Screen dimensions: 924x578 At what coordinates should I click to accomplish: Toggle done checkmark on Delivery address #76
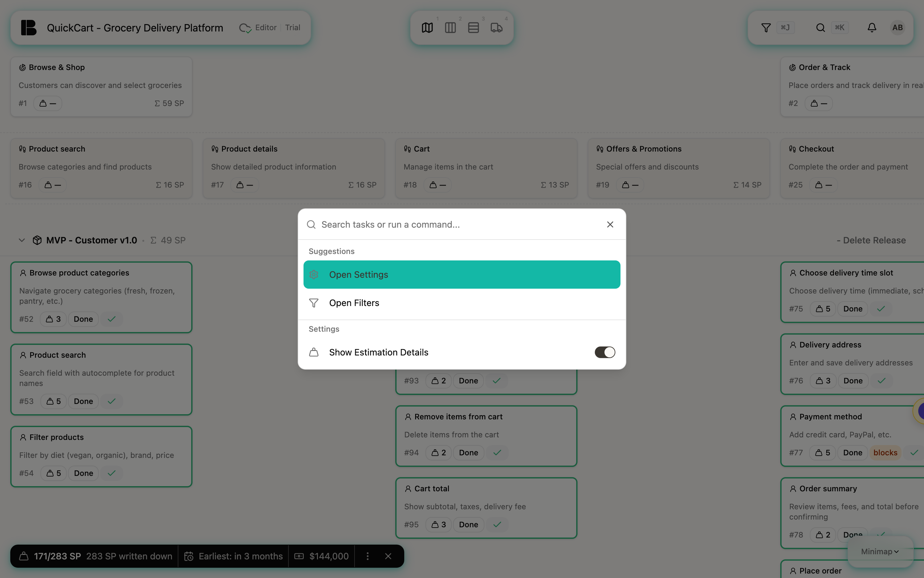882,381
